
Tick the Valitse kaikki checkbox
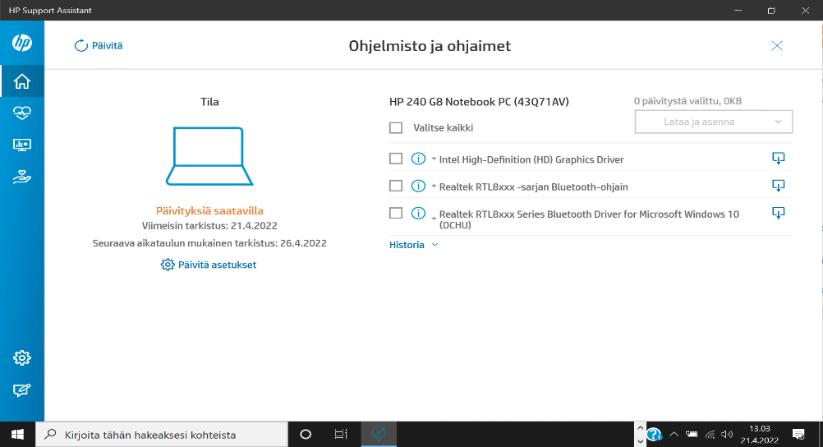396,127
